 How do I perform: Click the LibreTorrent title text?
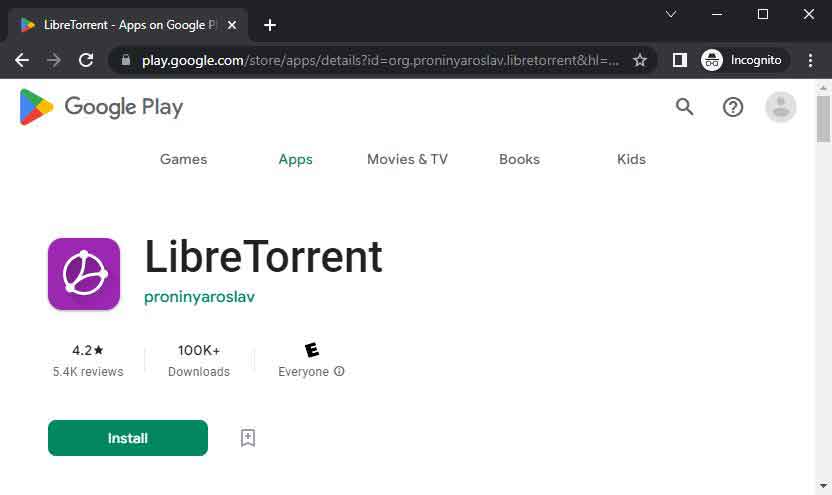tap(264, 257)
